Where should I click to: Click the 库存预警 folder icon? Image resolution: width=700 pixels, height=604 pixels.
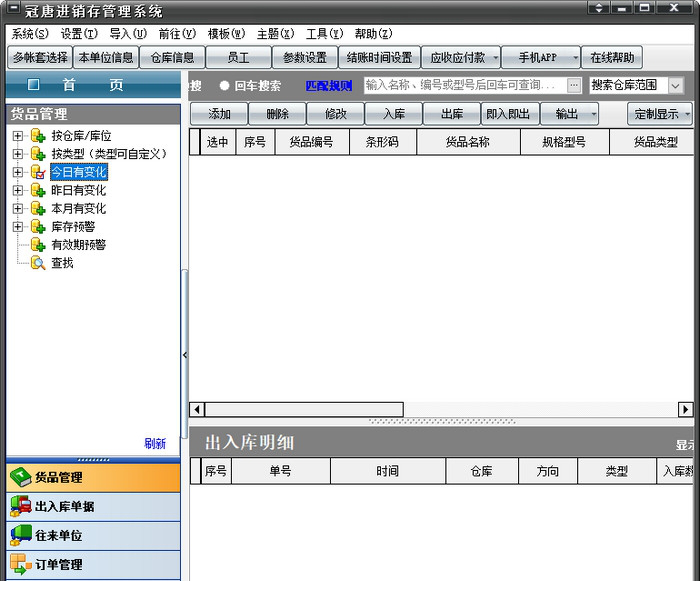[38, 227]
